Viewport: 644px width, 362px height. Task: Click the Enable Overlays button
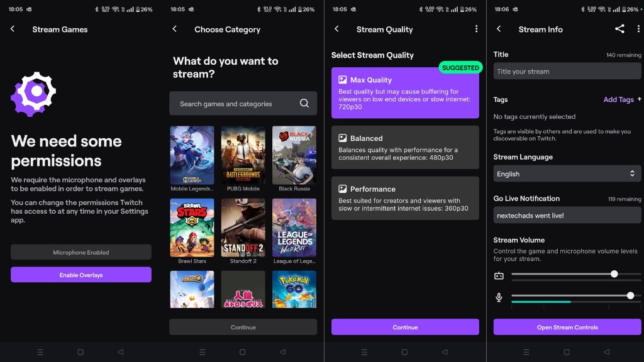pyautogui.click(x=81, y=275)
